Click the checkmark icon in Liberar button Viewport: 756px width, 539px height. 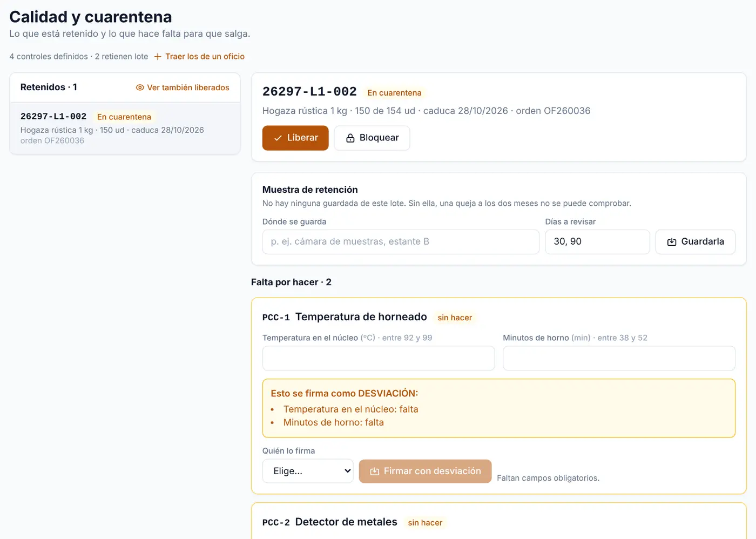(278, 138)
